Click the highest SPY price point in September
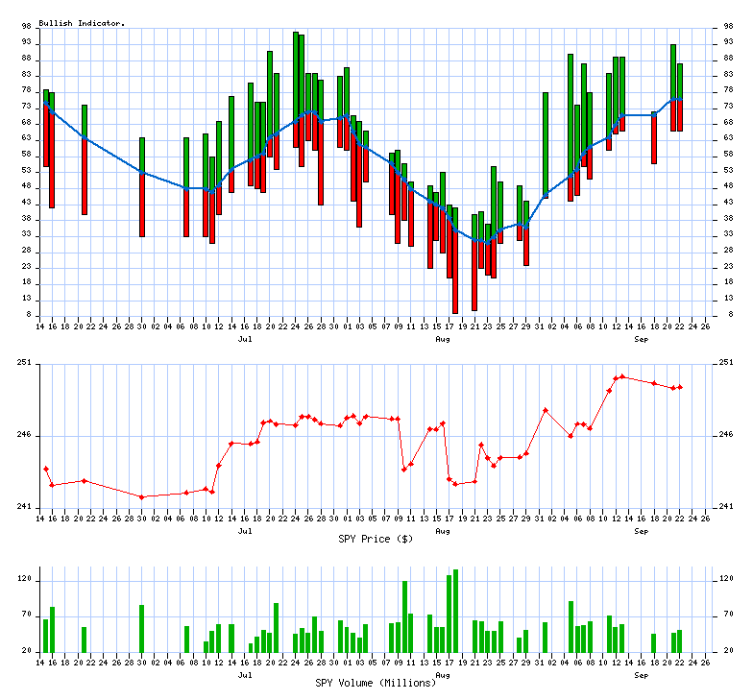 pos(622,376)
